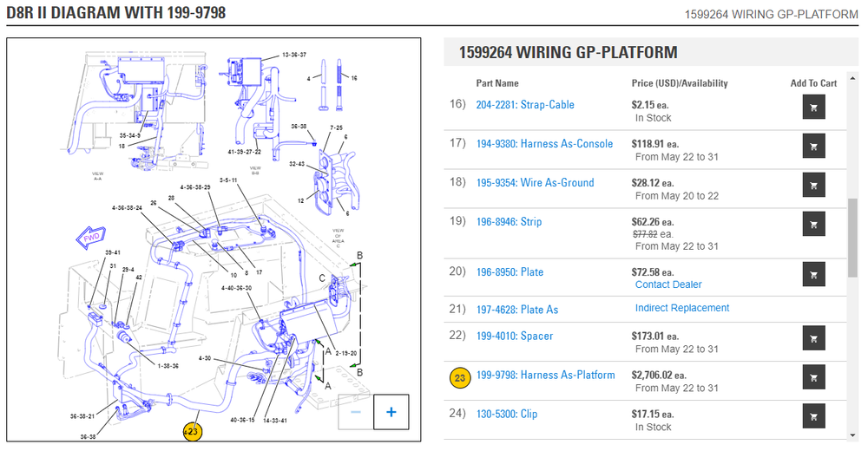Open 194-9380: Harness As-Console link
Screen dimensions: 868x451
click(x=544, y=144)
